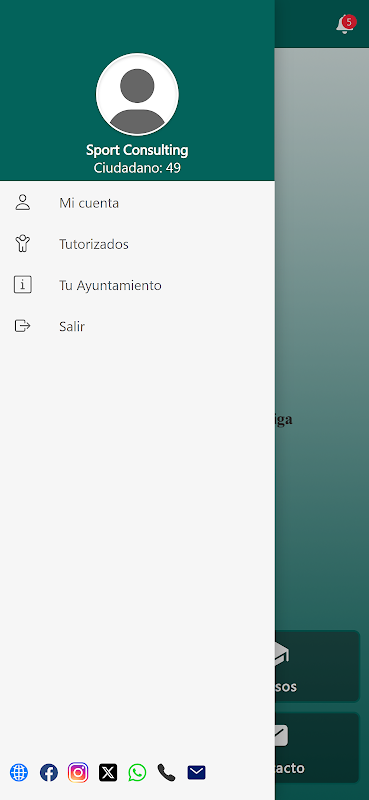Click the child icon beside Tutorizados
Viewport: 369px width, 800px height.
pyautogui.click(x=22, y=244)
